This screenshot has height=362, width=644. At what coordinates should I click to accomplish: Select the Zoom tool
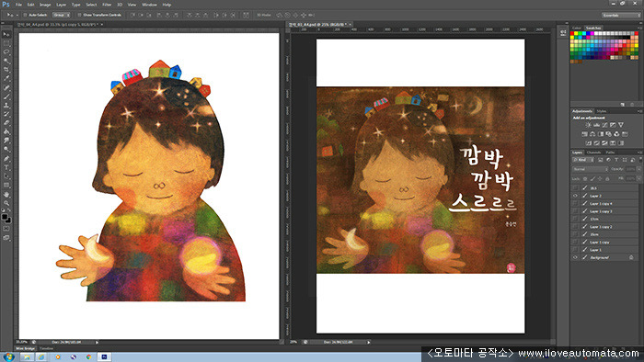[6, 203]
